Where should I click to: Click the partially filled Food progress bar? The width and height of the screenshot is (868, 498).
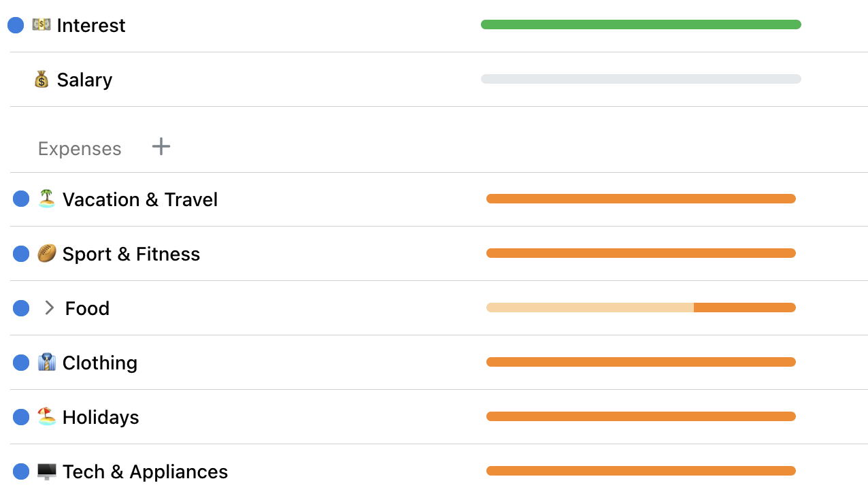coord(641,308)
